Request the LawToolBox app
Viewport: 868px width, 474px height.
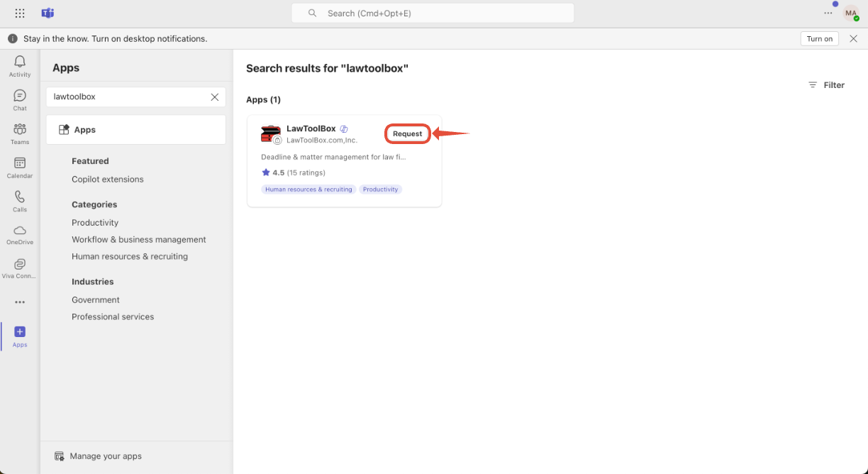click(408, 133)
